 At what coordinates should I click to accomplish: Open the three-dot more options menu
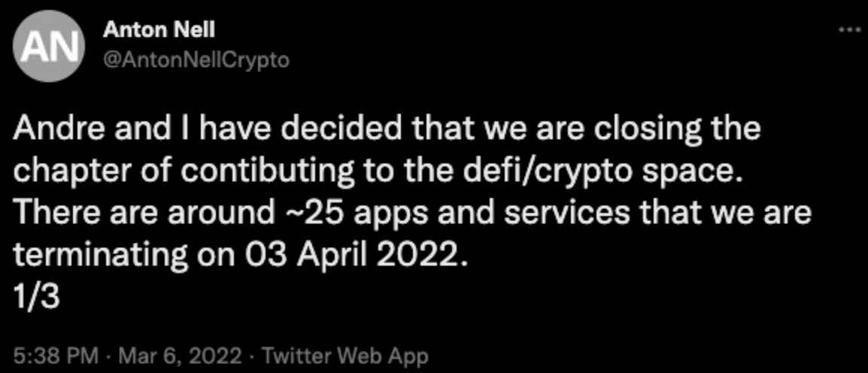click(848, 29)
